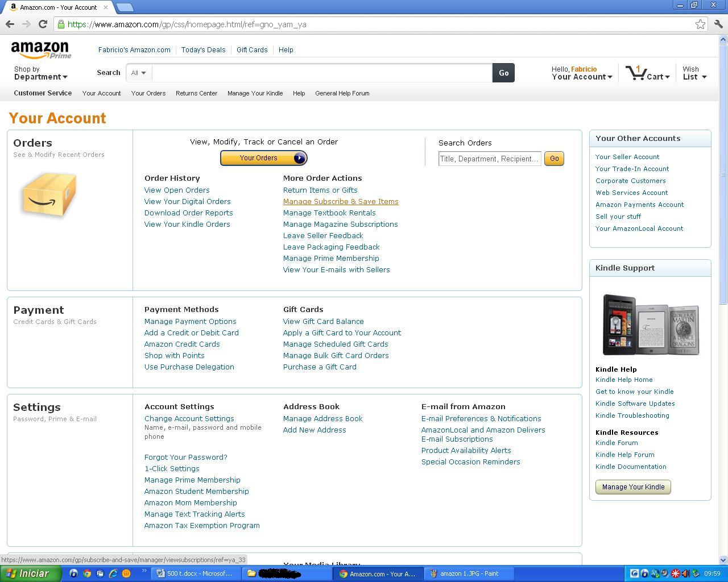Open the shopping cart icon
728x582 pixels.
click(635, 73)
